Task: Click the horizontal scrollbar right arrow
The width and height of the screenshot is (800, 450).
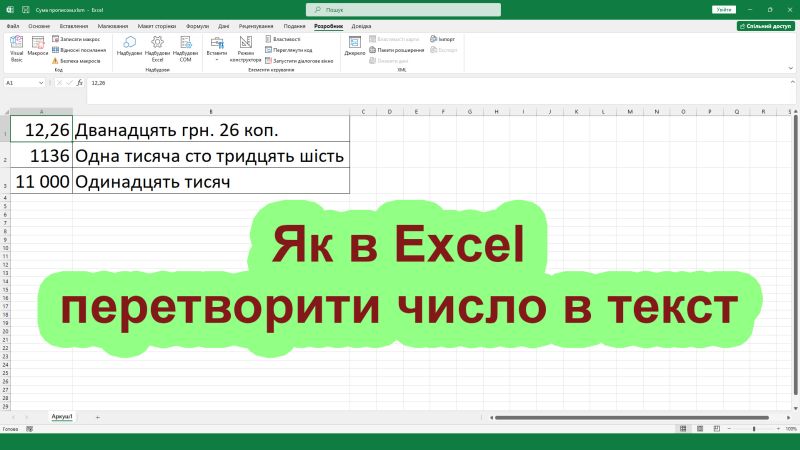Action: tap(788, 417)
